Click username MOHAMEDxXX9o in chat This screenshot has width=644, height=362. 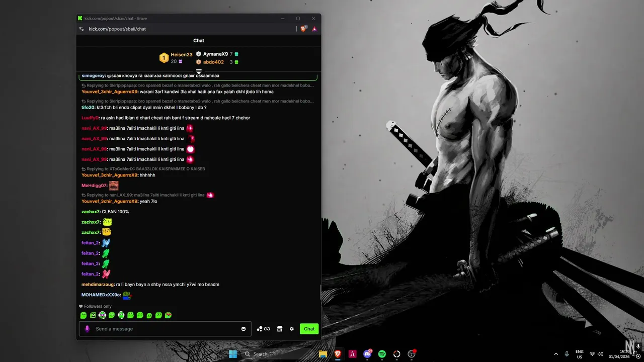(101, 295)
